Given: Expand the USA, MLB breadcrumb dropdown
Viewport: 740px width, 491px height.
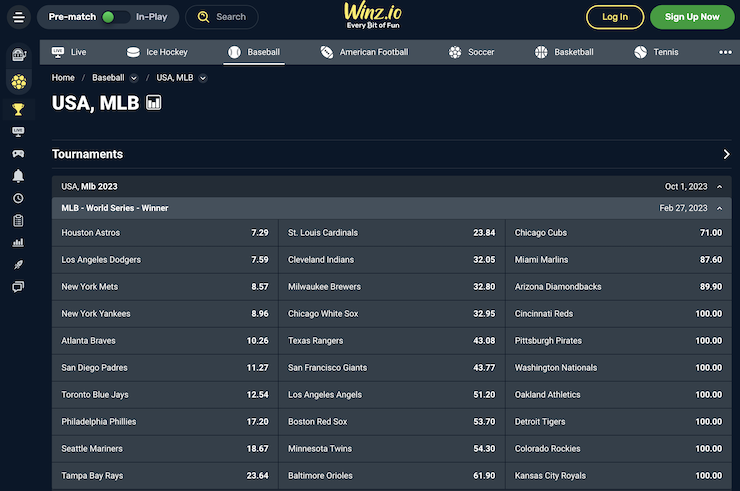Looking at the screenshot, I should [203, 78].
